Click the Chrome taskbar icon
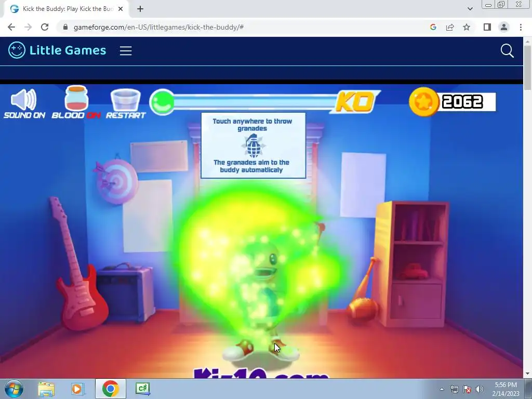532x399 pixels. [110, 389]
